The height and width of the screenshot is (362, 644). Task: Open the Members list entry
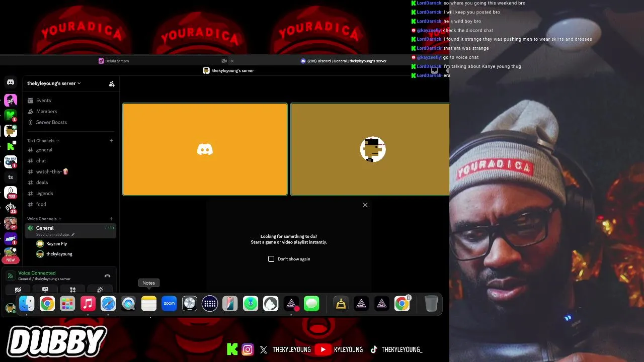coord(46,112)
